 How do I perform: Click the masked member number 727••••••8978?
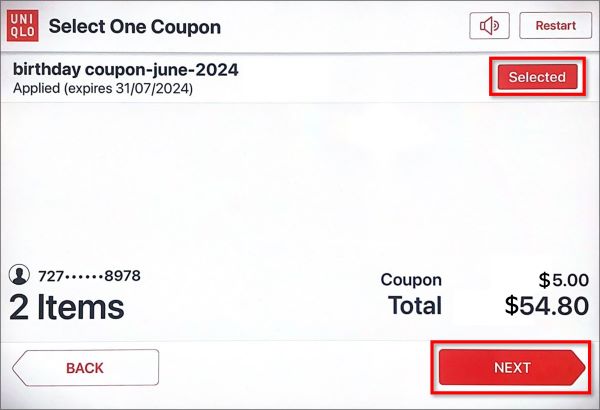point(89,276)
